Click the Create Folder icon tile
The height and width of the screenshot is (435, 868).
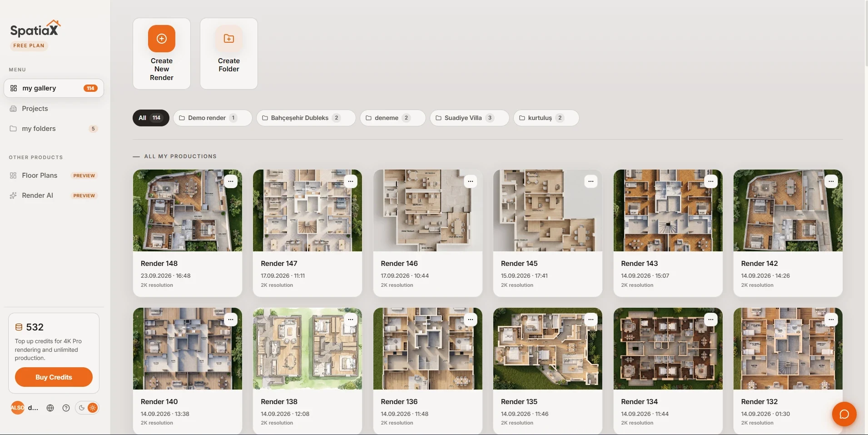click(x=229, y=39)
